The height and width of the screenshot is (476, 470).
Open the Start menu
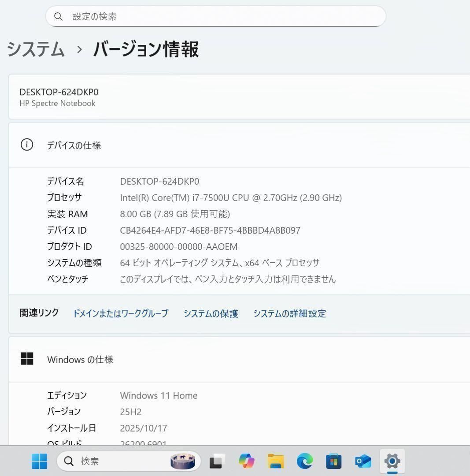tap(39, 461)
